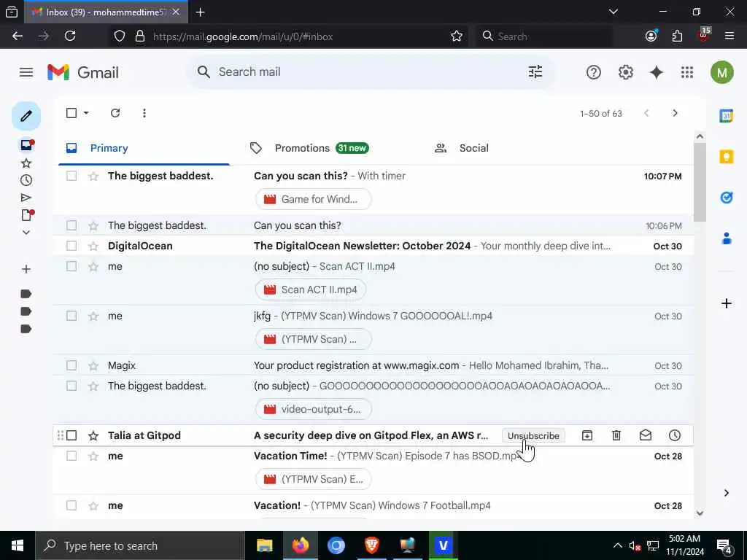Star the Magix email
Image resolution: width=747 pixels, height=560 pixels.
point(93,365)
